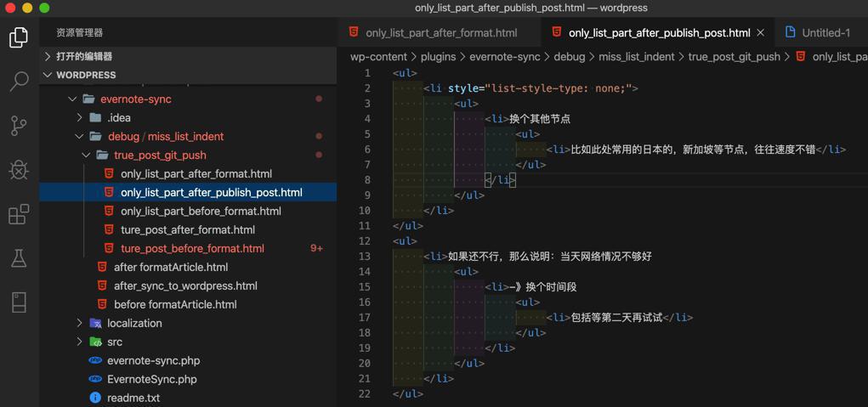Open evernote-sync.php file
Image resolution: width=868 pixels, height=407 pixels.
click(153, 360)
